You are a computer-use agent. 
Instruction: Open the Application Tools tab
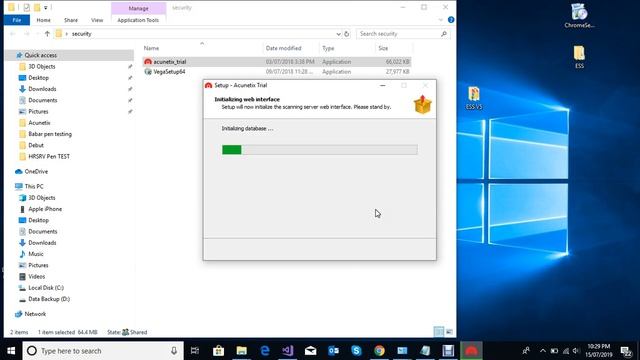(x=138, y=20)
